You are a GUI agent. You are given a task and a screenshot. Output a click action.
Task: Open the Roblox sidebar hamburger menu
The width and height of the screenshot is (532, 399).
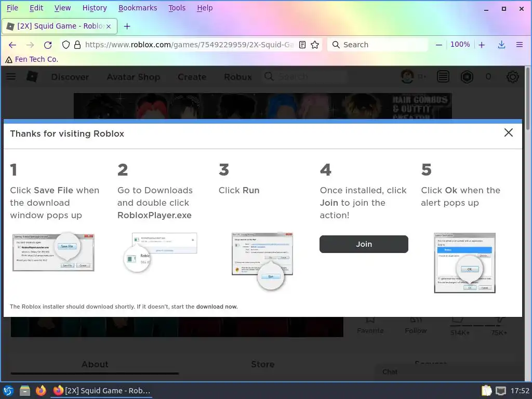pyautogui.click(x=11, y=77)
